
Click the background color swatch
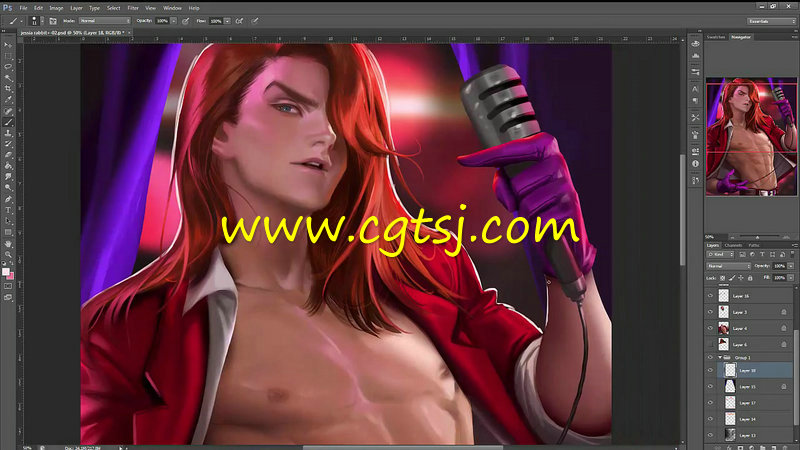tap(11, 276)
